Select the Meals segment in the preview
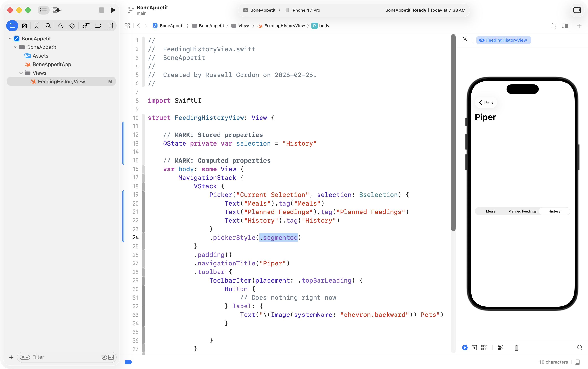This screenshot has height=369, width=588. 491,211
